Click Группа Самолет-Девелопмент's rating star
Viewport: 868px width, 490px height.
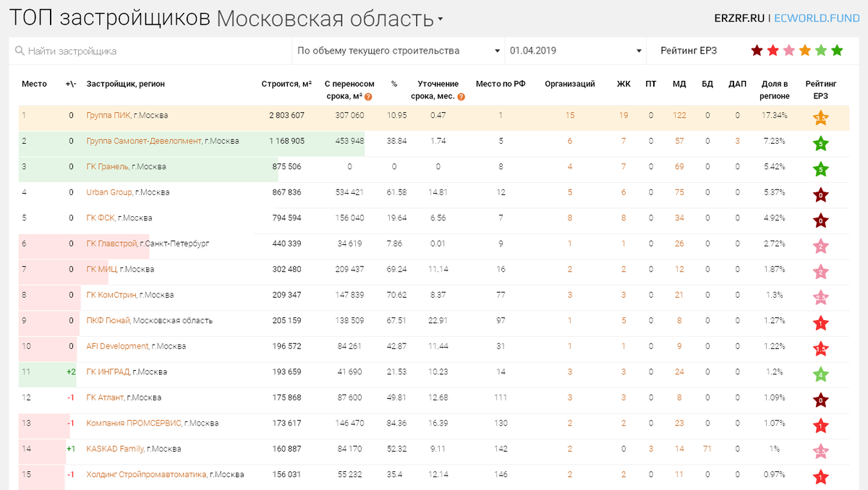pyautogui.click(x=821, y=143)
